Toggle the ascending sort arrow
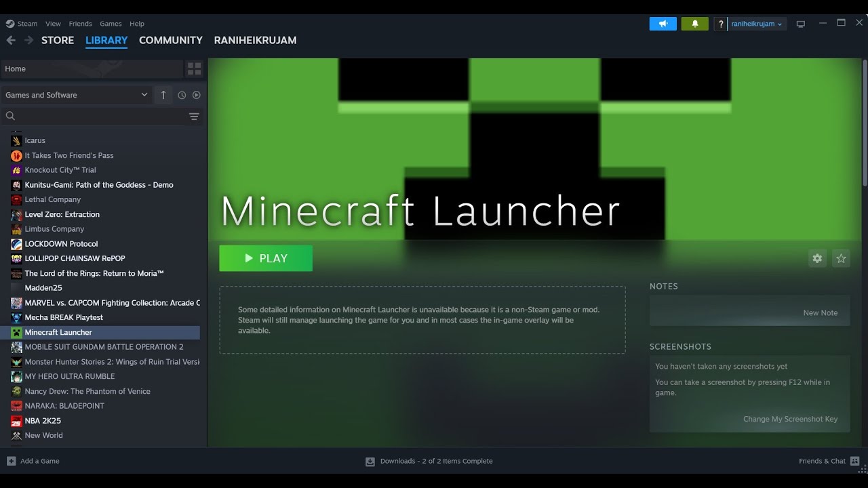Viewport: 868px width, 488px height. coord(163,95)
